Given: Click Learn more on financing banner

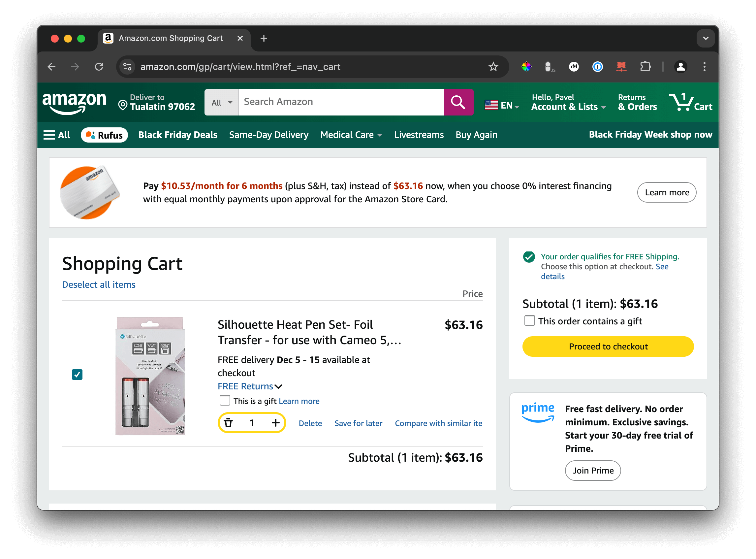Looking at the screenshot, I should click(666, 192).
